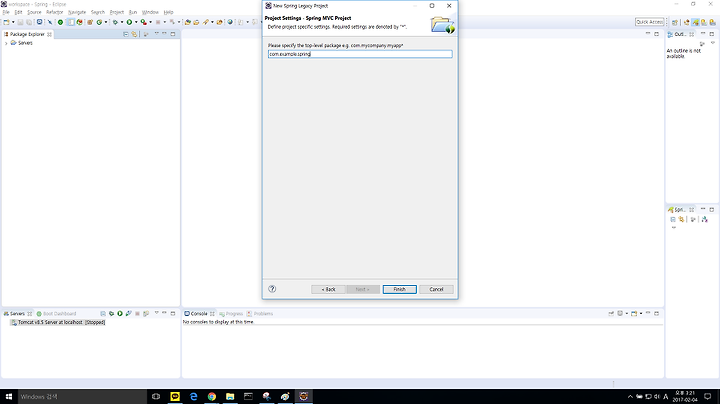Click the Open Console dropdown icon

[634, 314]
